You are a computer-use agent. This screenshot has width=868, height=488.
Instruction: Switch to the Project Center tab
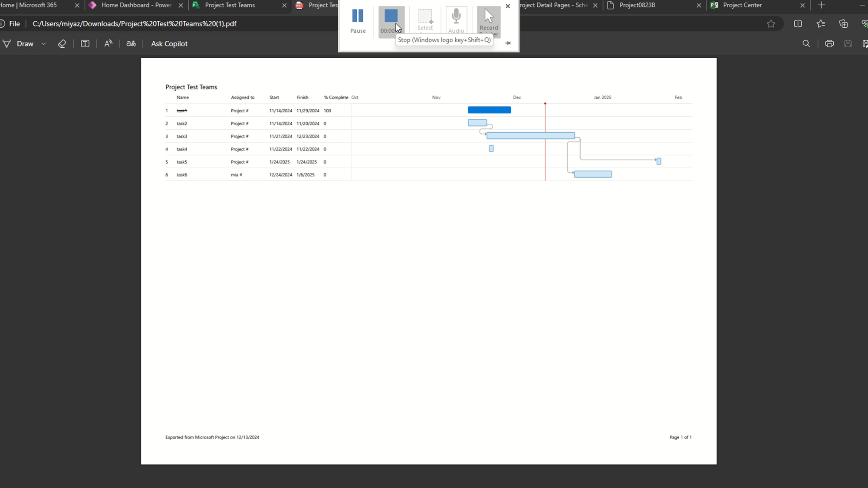click(x=742, y=5)
